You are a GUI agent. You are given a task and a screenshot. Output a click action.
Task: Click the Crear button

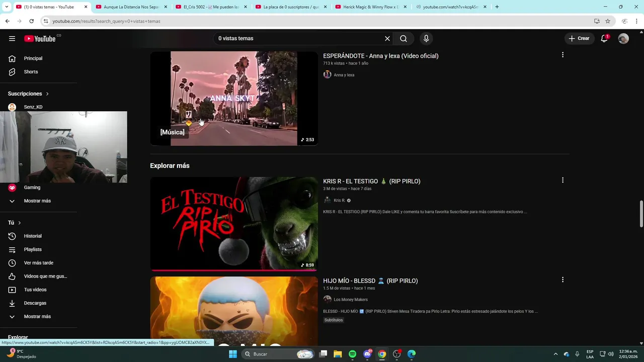click(x=579, y=39)
